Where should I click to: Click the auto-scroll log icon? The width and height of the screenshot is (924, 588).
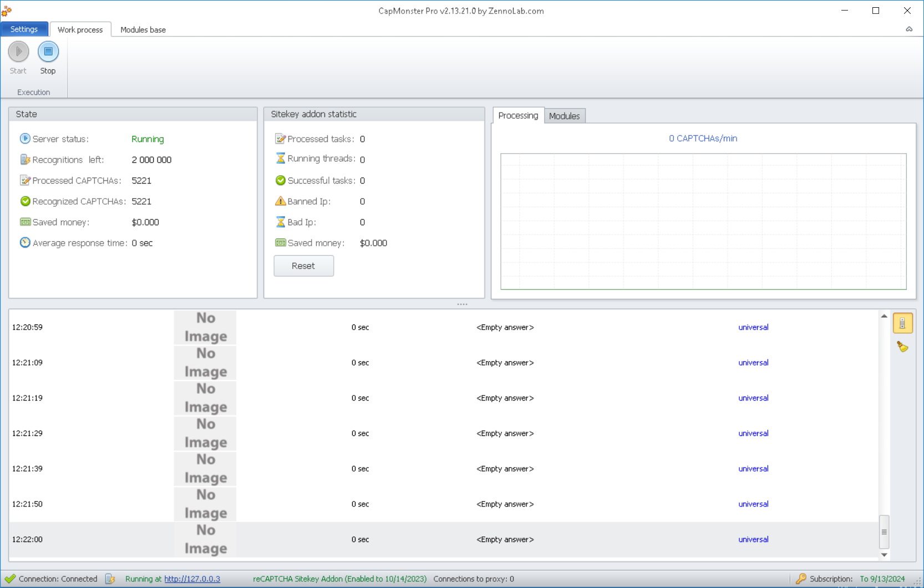[902, 323]
